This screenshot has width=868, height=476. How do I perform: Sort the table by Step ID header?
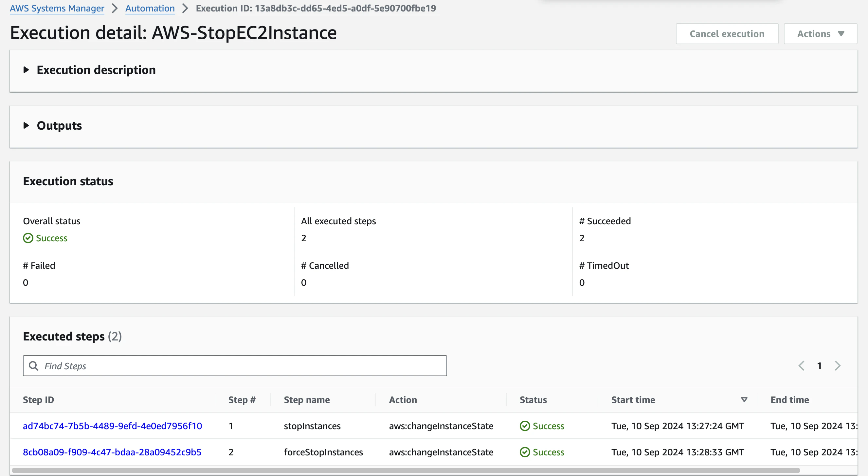[38, 400]
